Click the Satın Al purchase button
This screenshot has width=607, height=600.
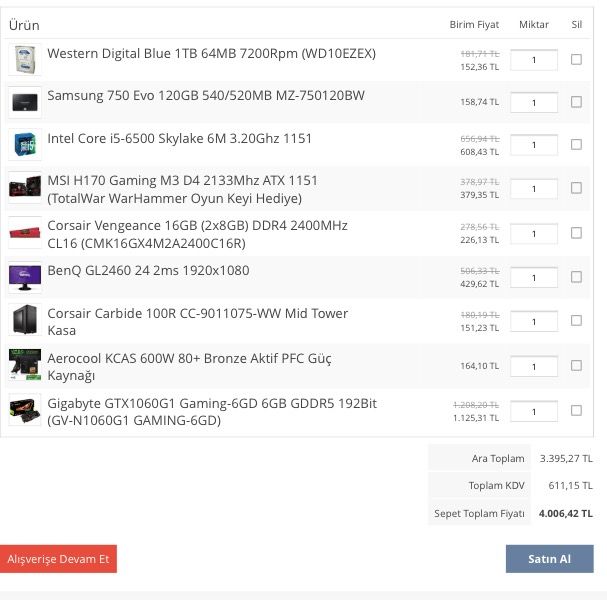(549, 559)
